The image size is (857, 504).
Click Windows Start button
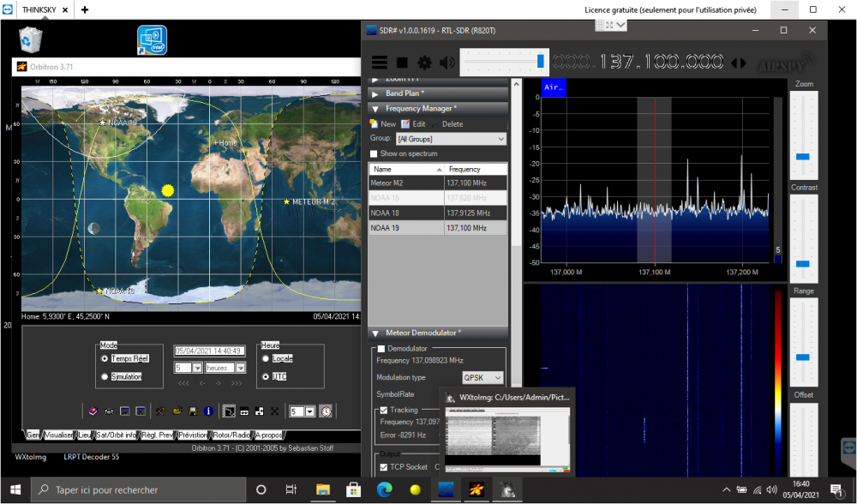15,489
